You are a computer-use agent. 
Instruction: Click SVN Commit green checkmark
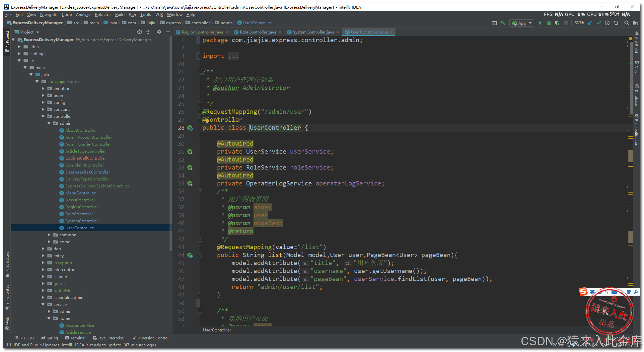(x=599, y=23)
